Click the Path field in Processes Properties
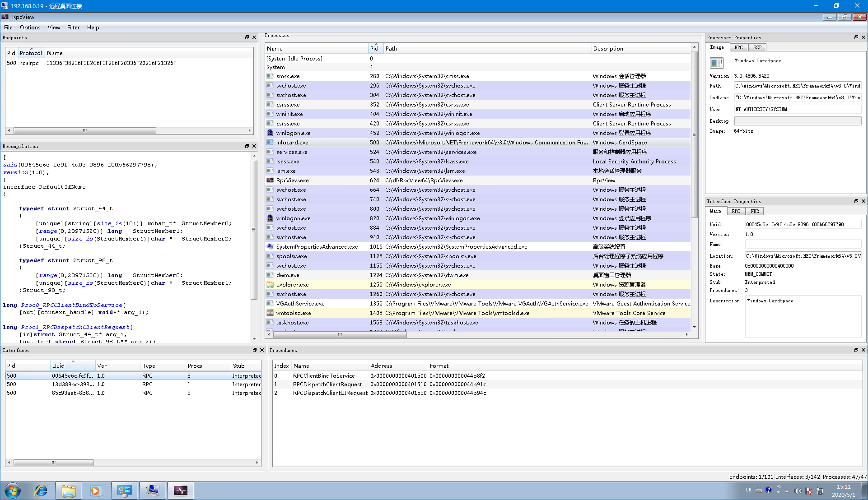868x500 pixels. (x=798, y=86)
